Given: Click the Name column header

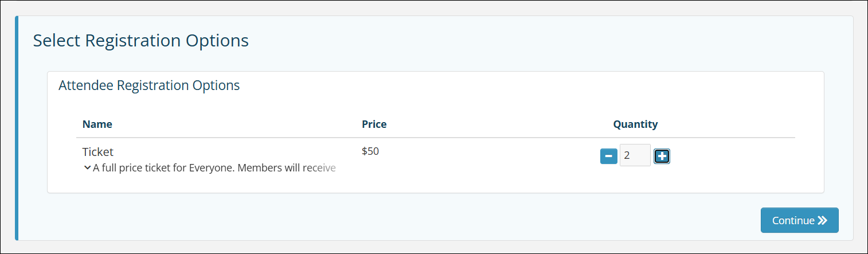Looking at the screenshot, I should [97, 124].
